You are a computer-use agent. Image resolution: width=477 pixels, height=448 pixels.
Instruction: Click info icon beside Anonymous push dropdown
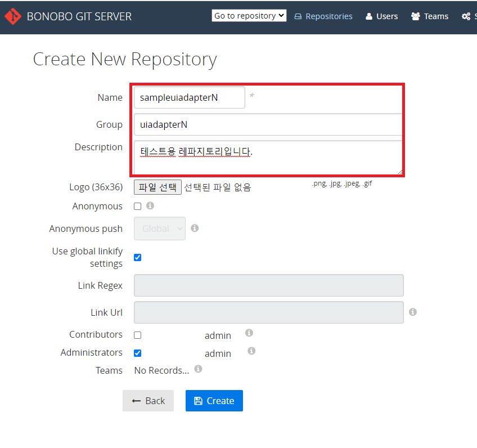pos(195,229)
